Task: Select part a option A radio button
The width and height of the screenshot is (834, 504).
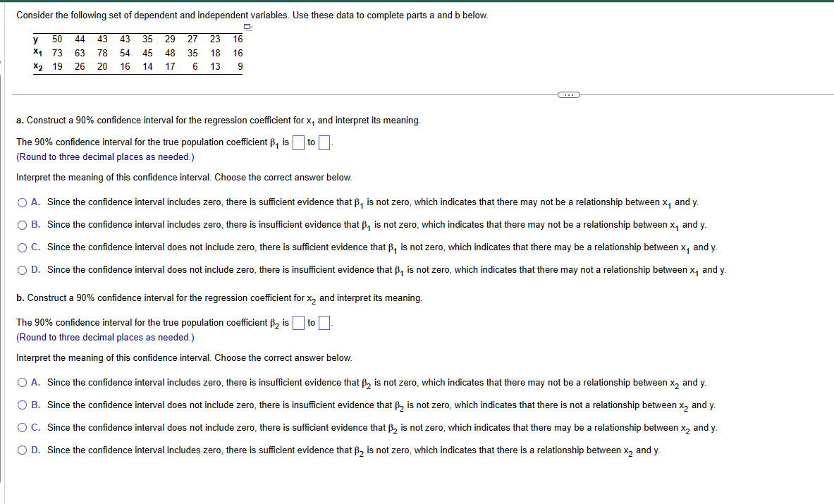Action: click(x=23, y=202)
